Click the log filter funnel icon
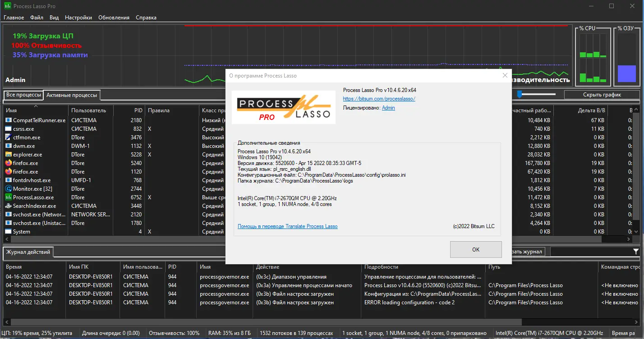The width and height of the screenshot is (644, 339). click(x=636, y=252)
